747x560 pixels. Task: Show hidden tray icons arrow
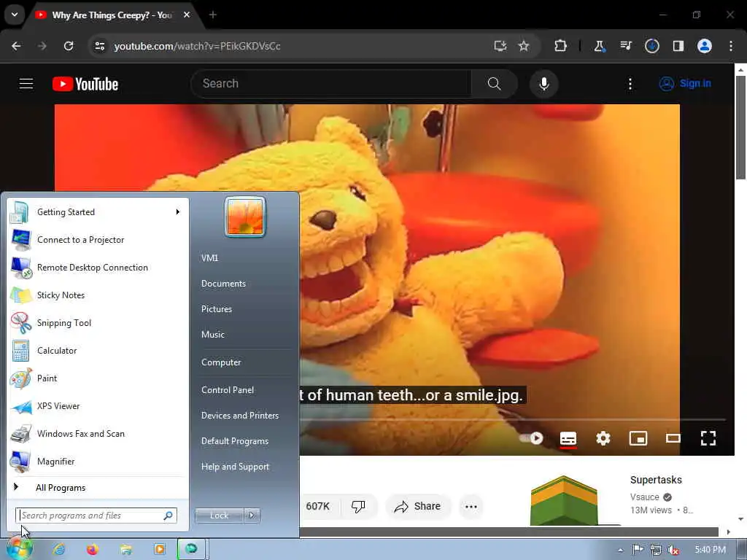(620, 550)
